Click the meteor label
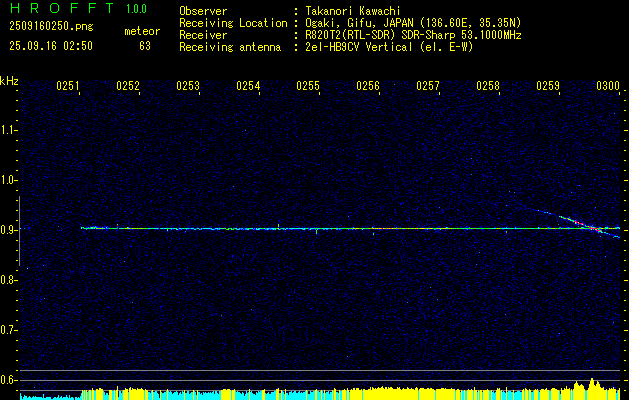629x400 pixels. (142, 31)
